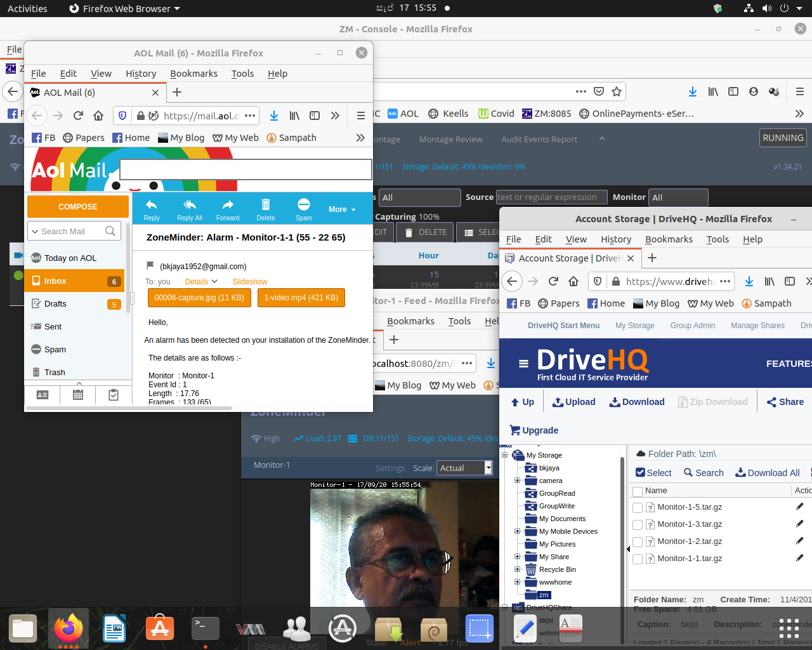Close the AOL Mail (6) tab

[x=155, y=93]
